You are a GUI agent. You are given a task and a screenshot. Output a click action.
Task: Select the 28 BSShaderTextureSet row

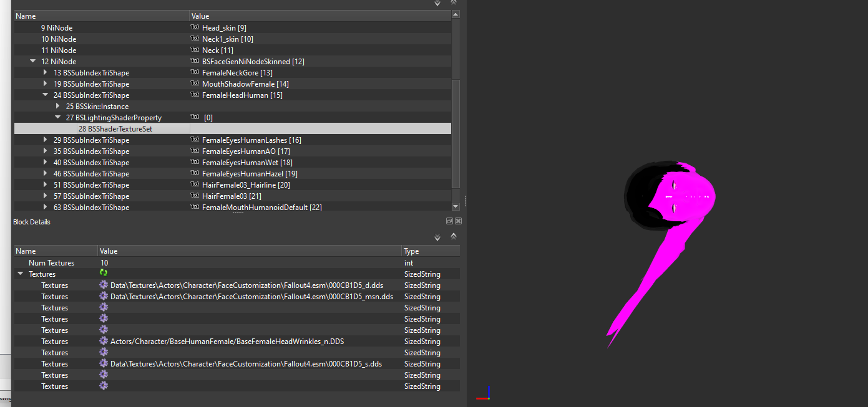point(232,128)
